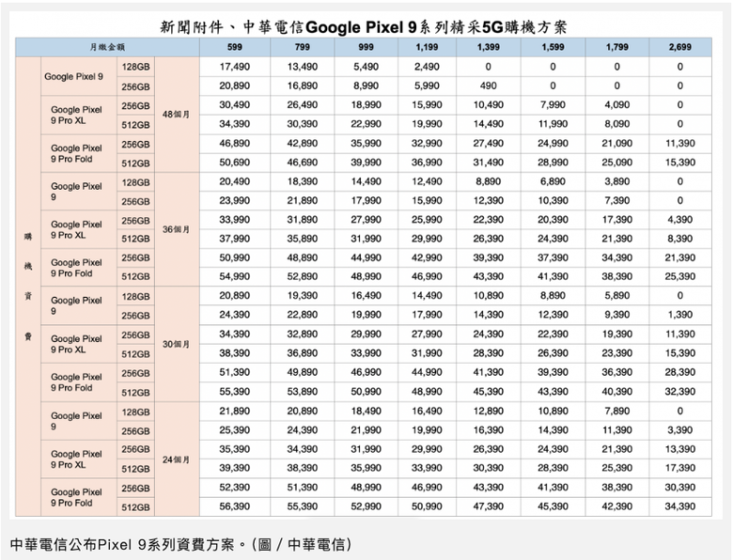Viewport: 733px width, 560px height.
Task: Select the price 8,390
Action: [680, 239]
